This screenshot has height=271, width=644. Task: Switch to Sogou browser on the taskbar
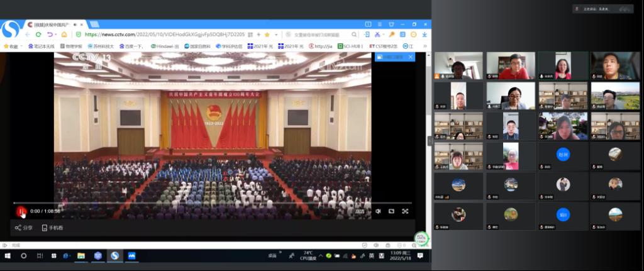pos(115,256)
